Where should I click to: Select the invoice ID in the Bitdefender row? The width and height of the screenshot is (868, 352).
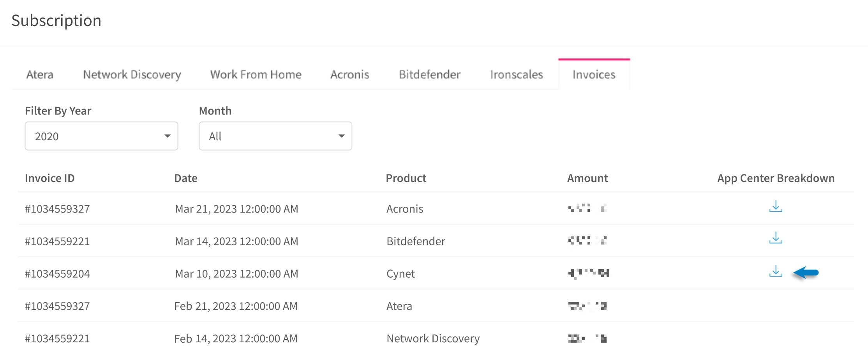tap(57, 241)
